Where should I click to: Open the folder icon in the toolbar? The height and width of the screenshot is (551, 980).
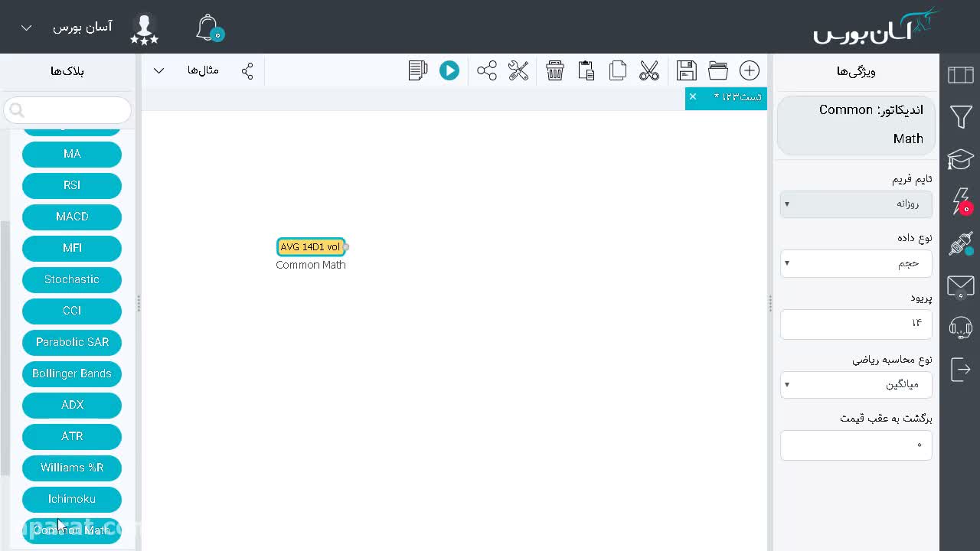718,70
